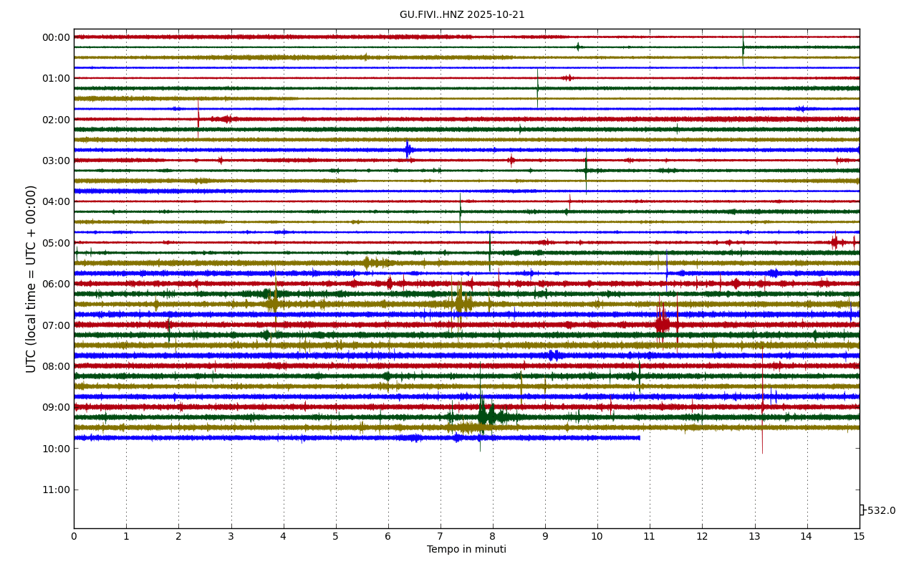Viewport: 924px width, 587px height.
Task: Select the 06:00 hour tick label
Action: click(x=56, y=284)
